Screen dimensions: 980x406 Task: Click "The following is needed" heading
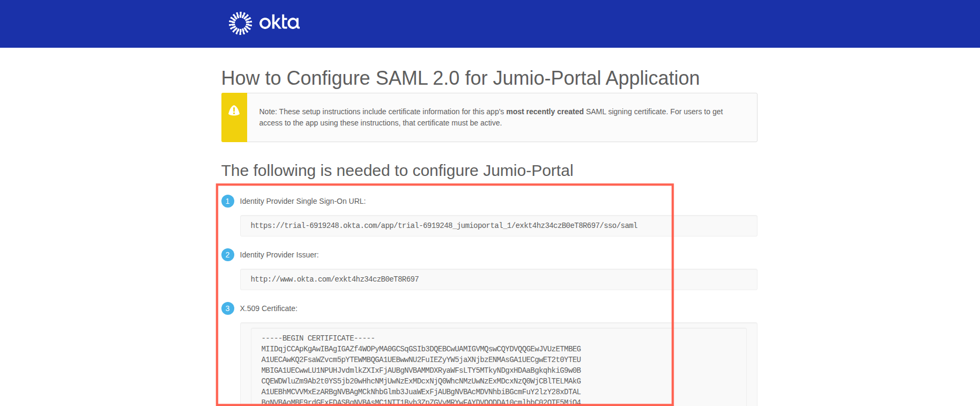tap(397, 171)
